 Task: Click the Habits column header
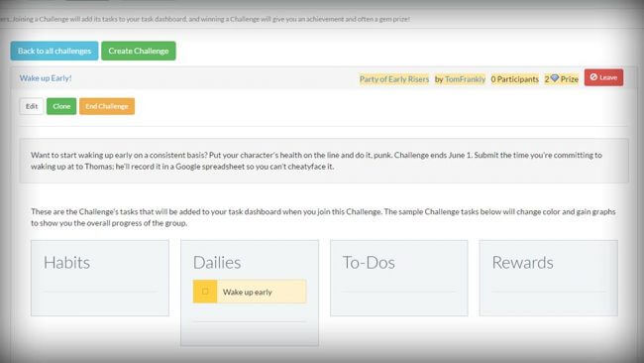click(x=66, y=262)
